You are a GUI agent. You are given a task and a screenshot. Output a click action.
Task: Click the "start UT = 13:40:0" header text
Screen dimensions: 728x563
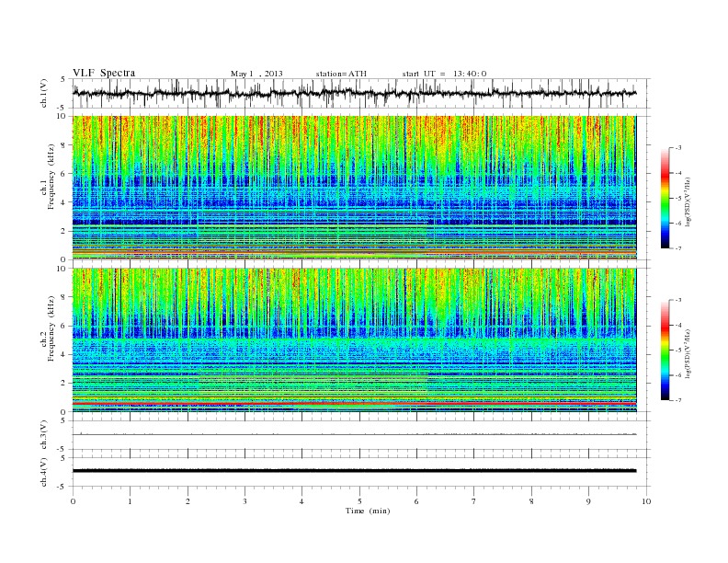[x=444, y=74]
